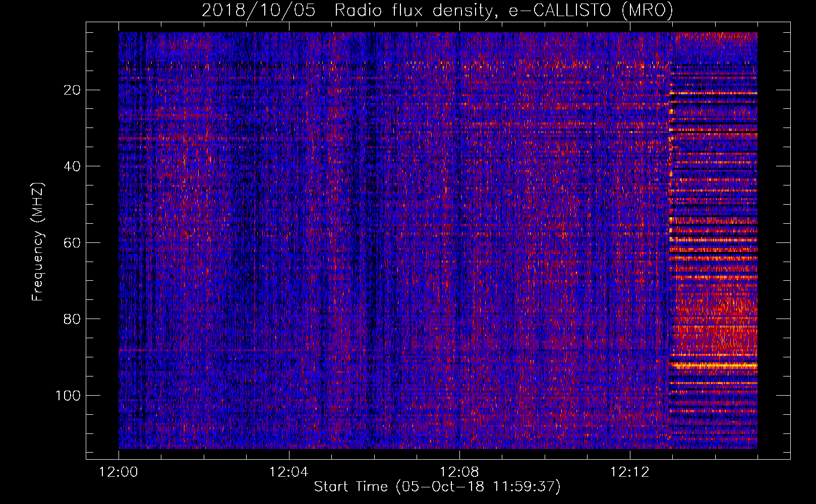The height and width of the screenshot is (504, 816).
Task: Click the "40" frequency tick label
Action: [x=73, y=166]
